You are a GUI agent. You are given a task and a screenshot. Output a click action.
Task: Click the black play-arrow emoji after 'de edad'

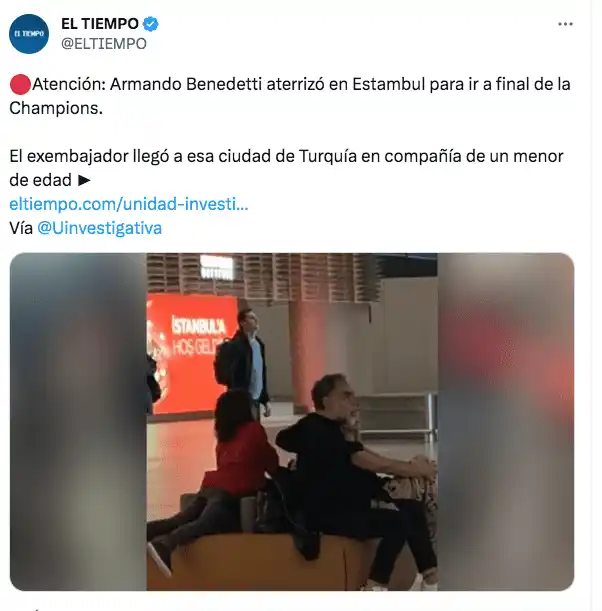[84, 180]
